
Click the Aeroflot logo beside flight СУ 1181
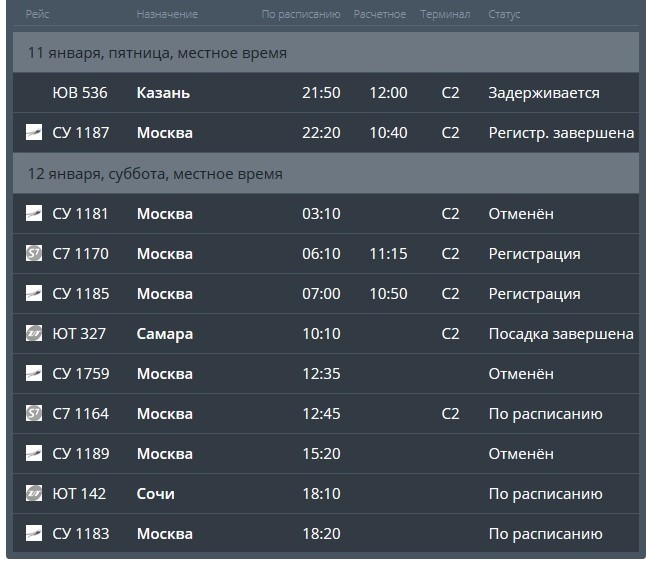[x=34, y=213]
